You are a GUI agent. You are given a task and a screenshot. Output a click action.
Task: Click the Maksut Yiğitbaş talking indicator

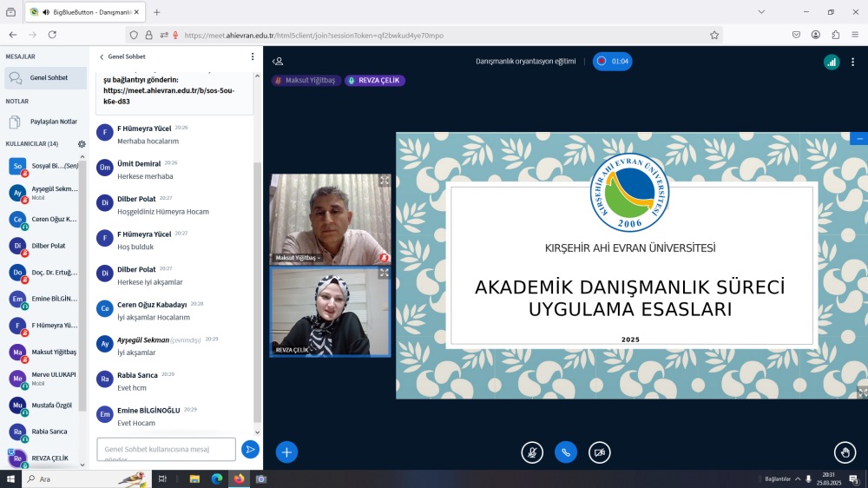pyautogui.click(x=306, y=80)
